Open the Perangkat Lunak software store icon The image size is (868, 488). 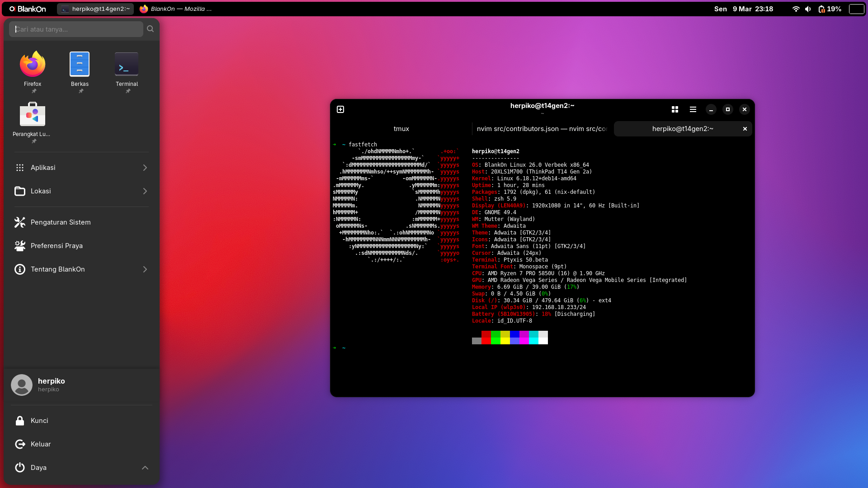coord(32,115)
